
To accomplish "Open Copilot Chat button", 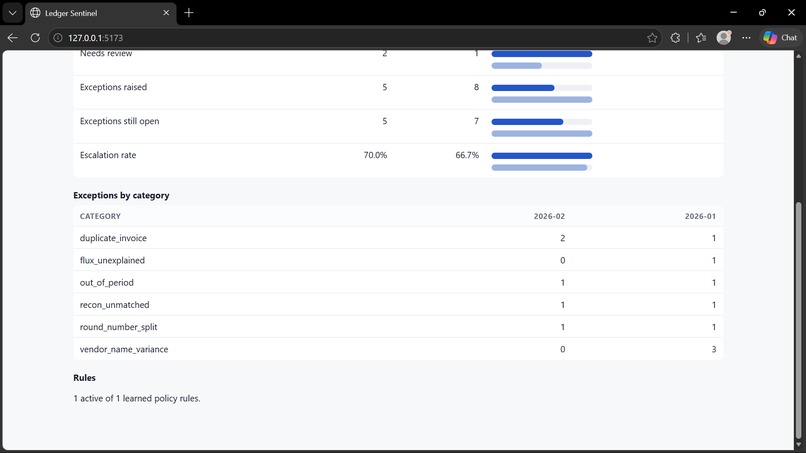I will click(x=780, y=38).
